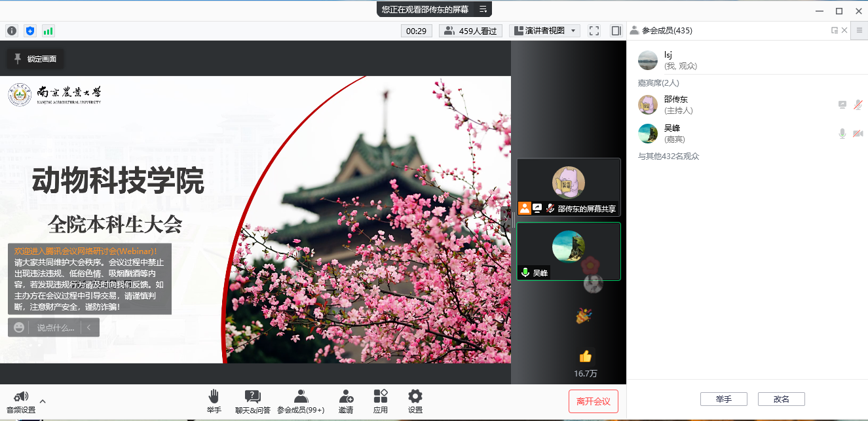The width and height of the screenshot is (868, 421).
Task: Open the Settings (设置) gear
Action: click(x=415, y=401)
